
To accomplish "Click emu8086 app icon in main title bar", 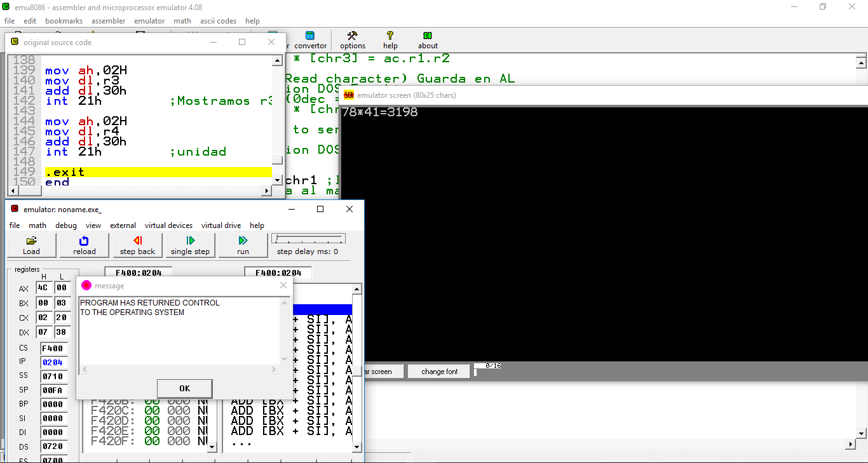I will tap(6, 7).
